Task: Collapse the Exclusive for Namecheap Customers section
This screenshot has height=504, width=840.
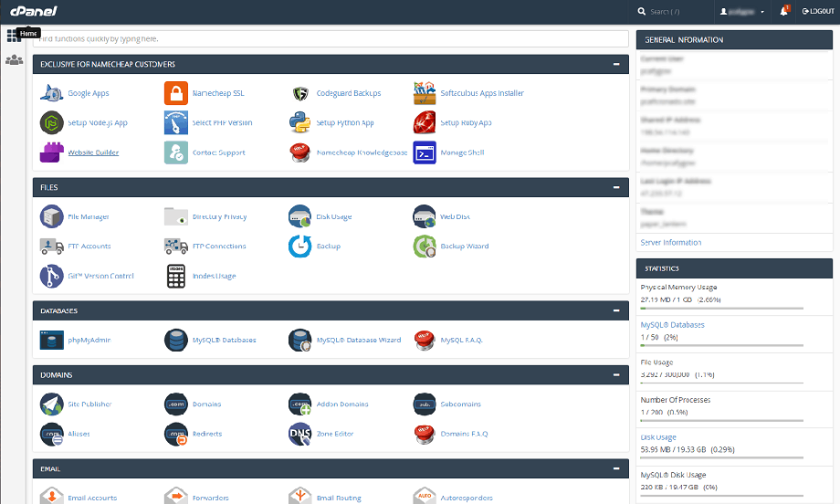Action: (616, 64)
